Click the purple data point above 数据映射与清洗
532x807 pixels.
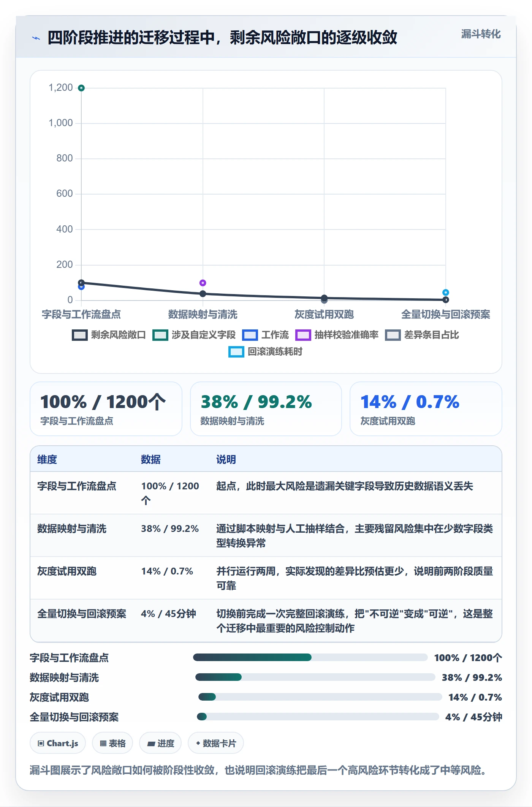[203, 283]
